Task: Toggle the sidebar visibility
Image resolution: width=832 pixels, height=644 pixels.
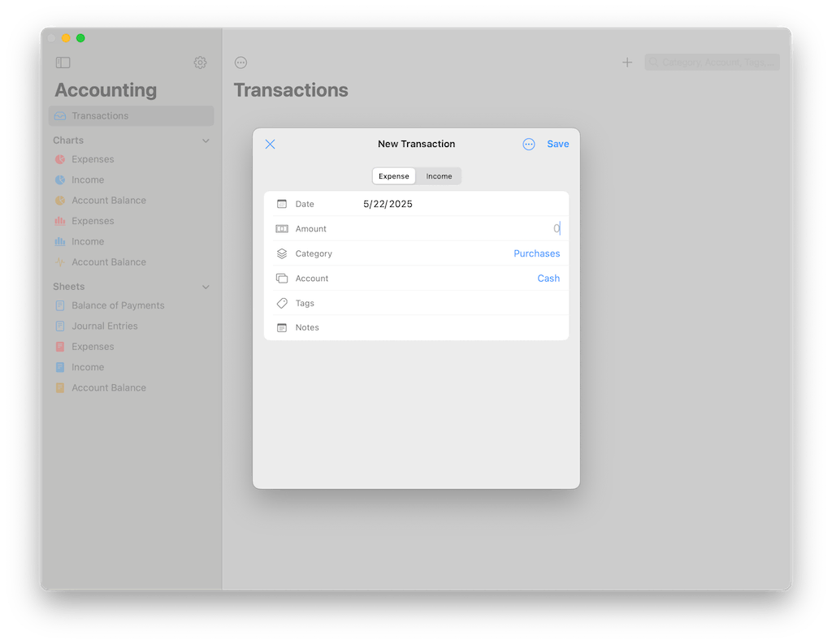Action: [x=63, y=63]
